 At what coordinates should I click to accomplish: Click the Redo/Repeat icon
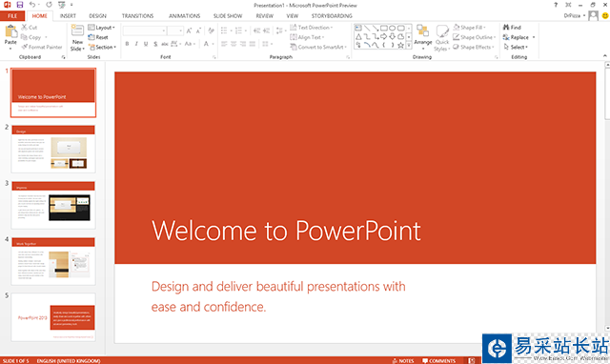[49, 5]
